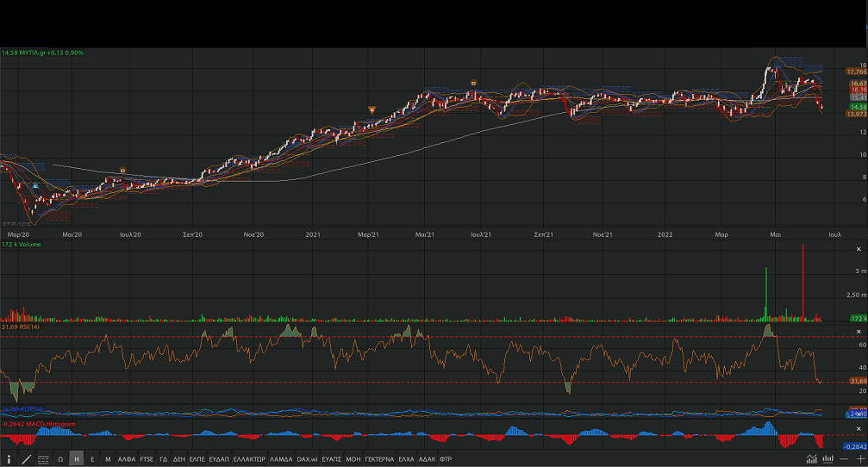
Task: Click the dividend marker near Ιουλ'21
Action: click(473, 83)
